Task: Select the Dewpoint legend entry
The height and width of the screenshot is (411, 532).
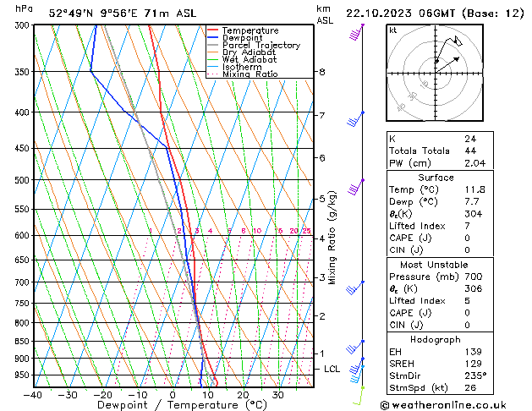Action: click(244, 38)
